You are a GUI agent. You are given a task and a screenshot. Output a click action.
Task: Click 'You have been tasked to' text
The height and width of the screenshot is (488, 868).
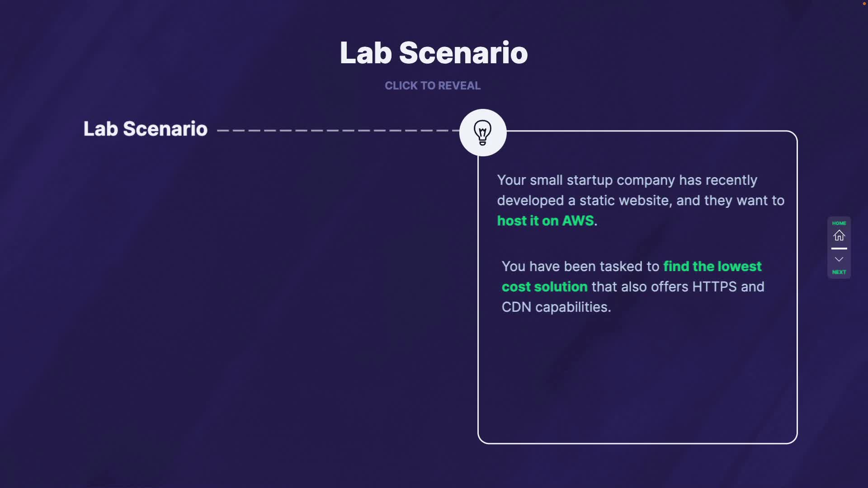click(580, 267)
